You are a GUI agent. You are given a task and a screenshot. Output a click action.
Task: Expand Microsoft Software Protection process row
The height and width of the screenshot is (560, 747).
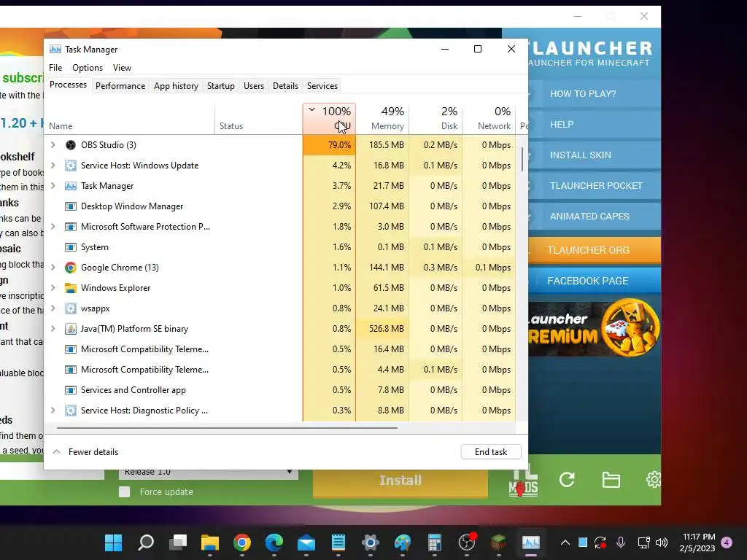tap(53, 227)
